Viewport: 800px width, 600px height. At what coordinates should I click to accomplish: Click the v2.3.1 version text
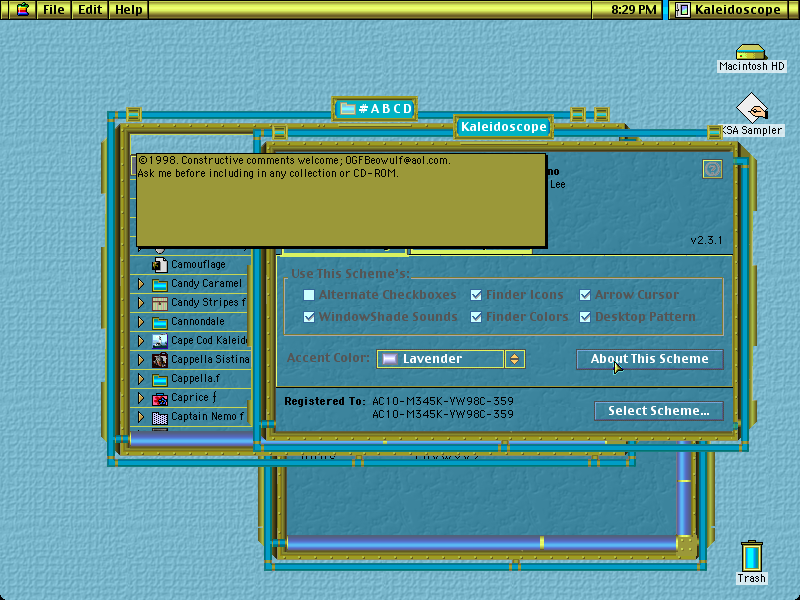click(706, 240)
